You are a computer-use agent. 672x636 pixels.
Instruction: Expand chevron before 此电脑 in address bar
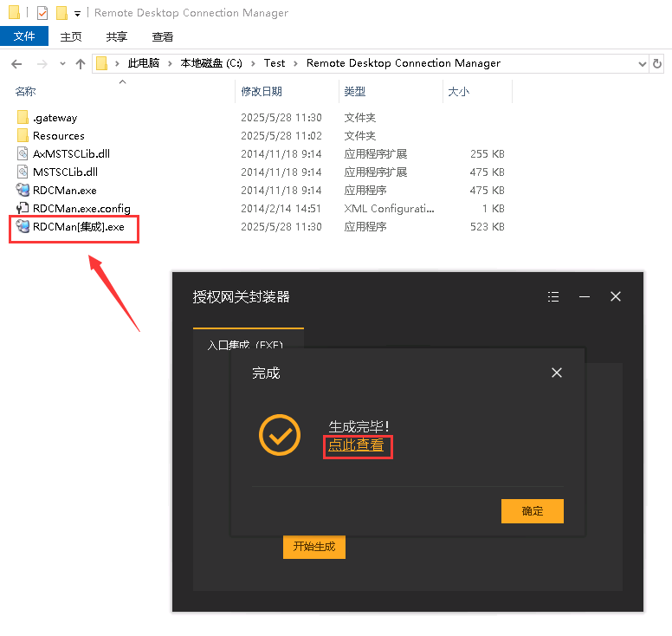coord(117,64)
